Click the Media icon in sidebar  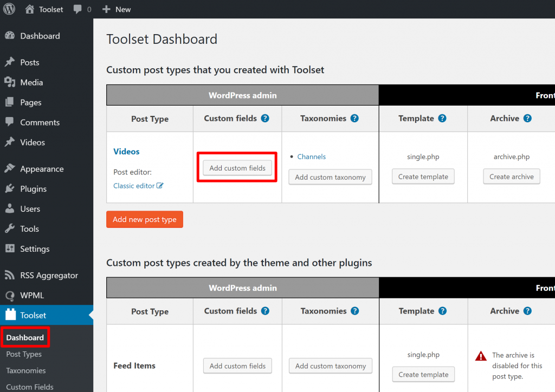[10, 82]
